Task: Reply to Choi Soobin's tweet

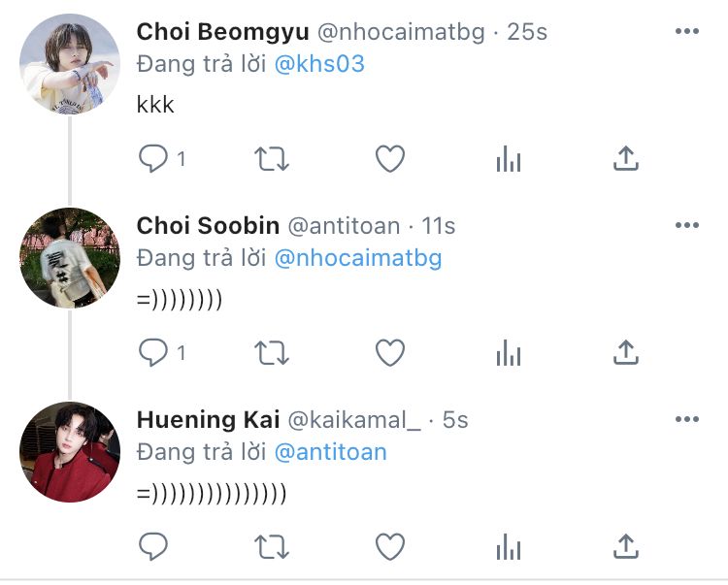Action: 153,352
